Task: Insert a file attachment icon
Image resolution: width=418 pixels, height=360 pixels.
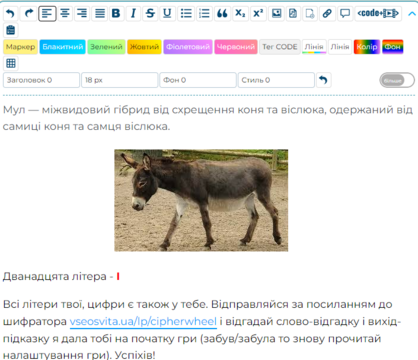Action: click(293, 14)
